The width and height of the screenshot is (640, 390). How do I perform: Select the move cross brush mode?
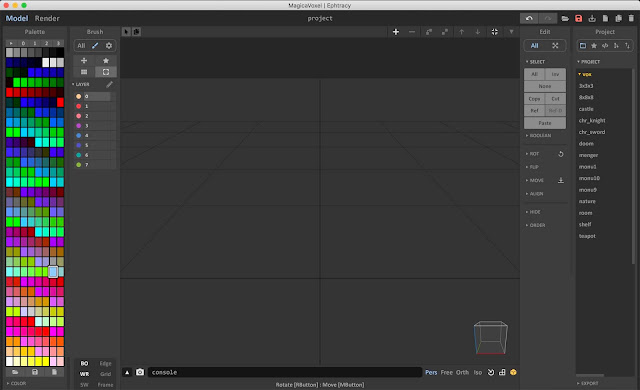tap(84, 60)
